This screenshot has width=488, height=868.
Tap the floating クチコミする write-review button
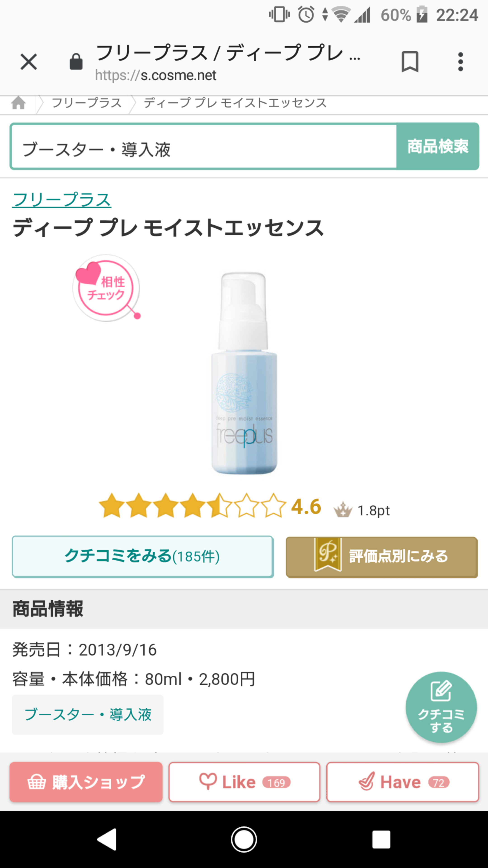441,707
